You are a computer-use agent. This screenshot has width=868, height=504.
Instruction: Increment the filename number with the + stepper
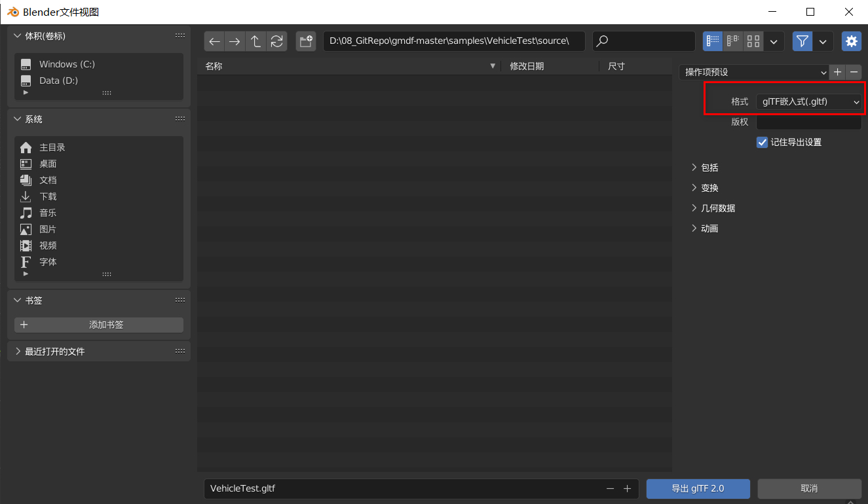[x=627, y=488]
